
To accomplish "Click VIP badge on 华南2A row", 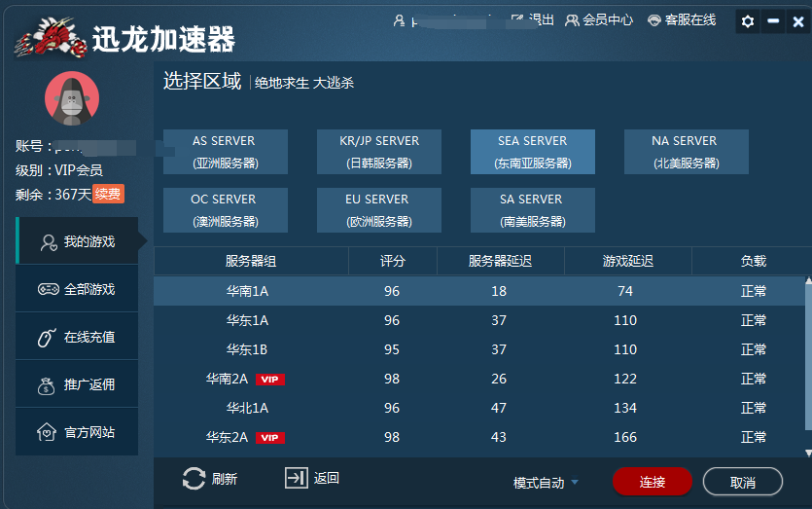I will click(269, 380).
